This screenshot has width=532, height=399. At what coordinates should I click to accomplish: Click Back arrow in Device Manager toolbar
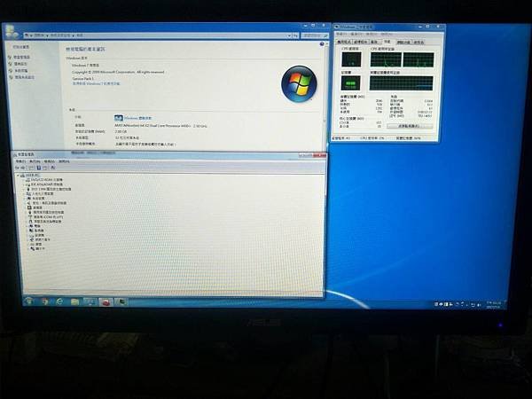[x=18, y=168]
